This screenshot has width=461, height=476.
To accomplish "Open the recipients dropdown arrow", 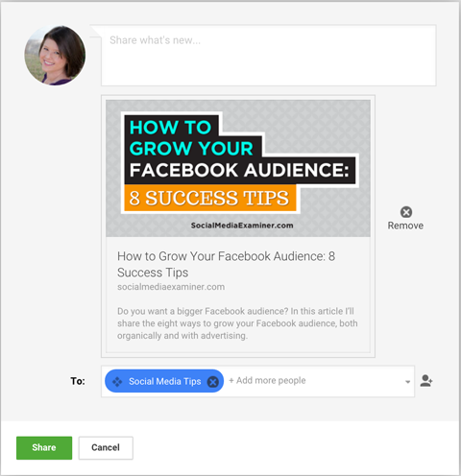I will point(407,382).
